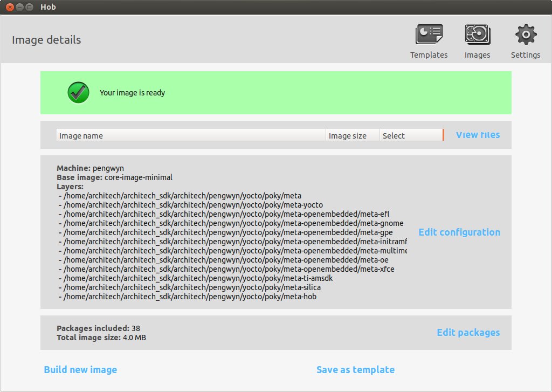Click the Hob window title
552x392 pixels.
tap(48, 7)
